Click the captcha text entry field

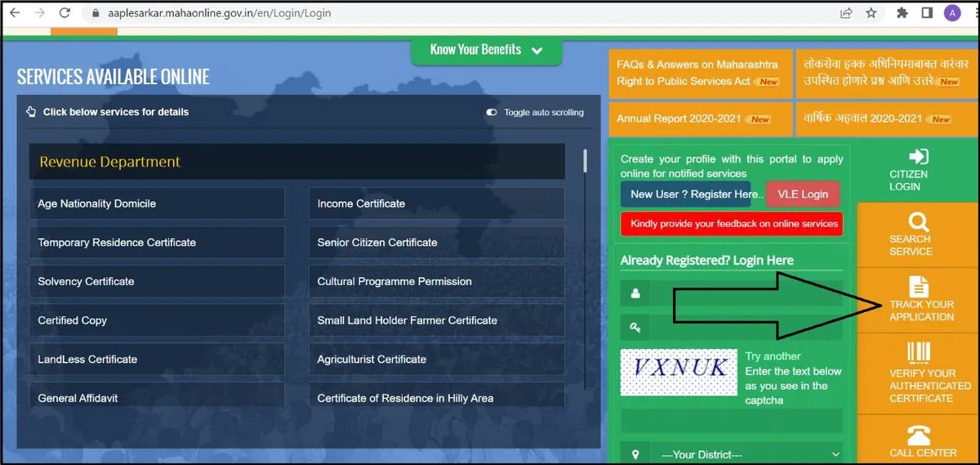click(x=731, y=422)
